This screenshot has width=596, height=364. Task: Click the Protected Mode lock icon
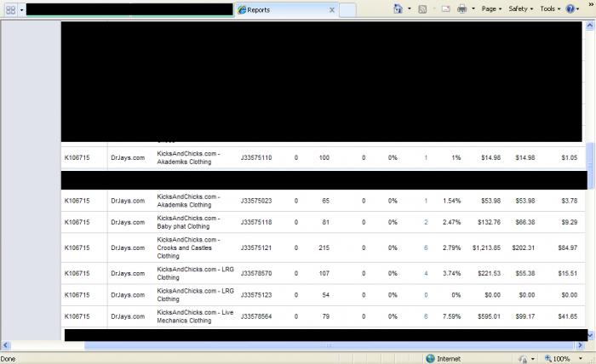523,359
